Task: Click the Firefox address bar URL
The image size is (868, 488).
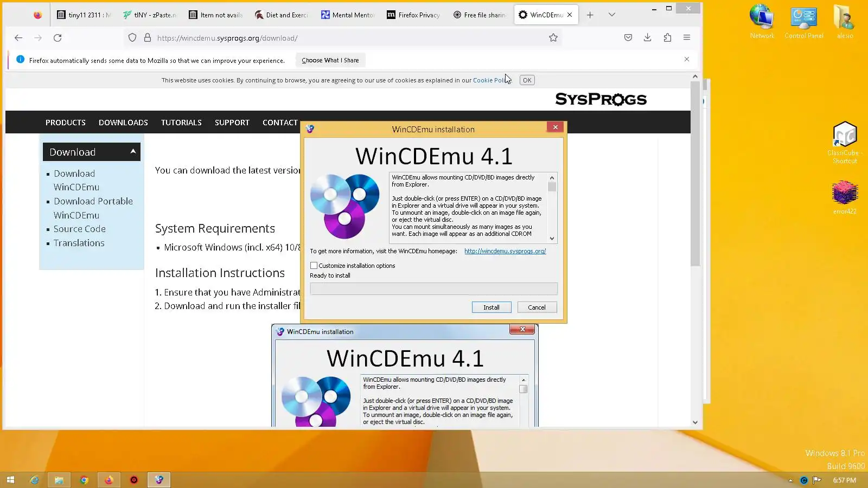Action: click(x=227, y=38)
